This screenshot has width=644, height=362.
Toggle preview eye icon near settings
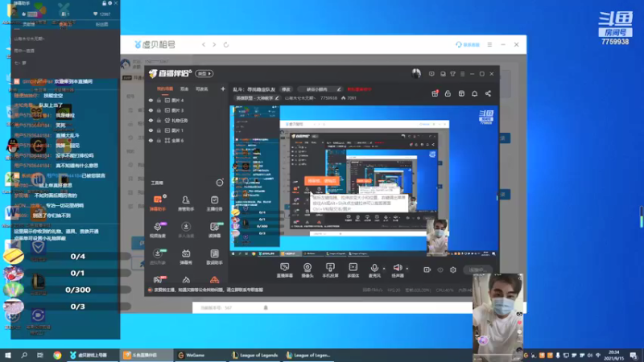[440, 269]
